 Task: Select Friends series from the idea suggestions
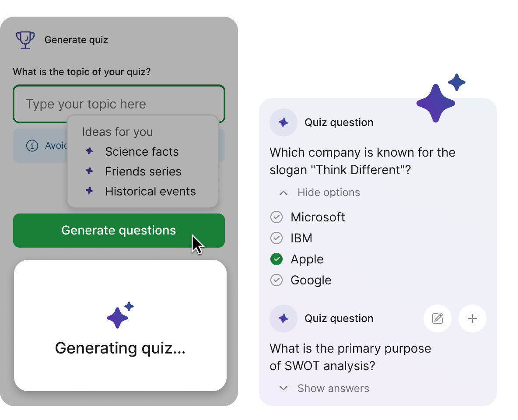tap(143, 171)
